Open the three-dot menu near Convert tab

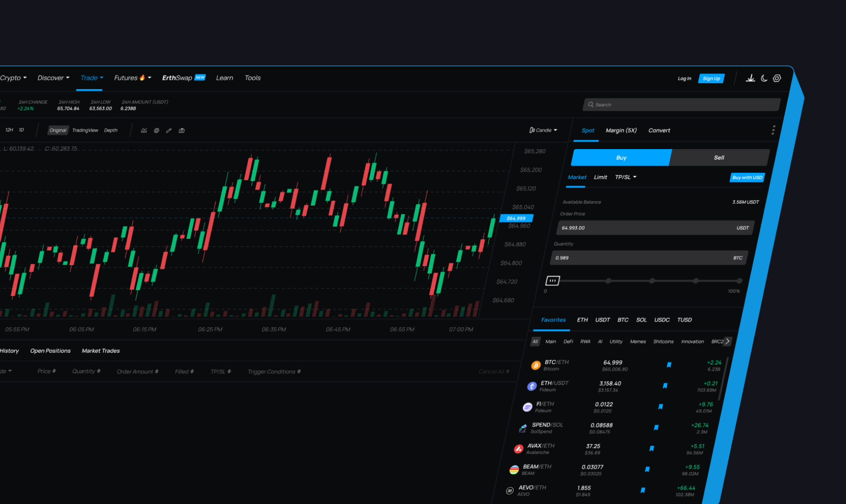coord(773,130)
